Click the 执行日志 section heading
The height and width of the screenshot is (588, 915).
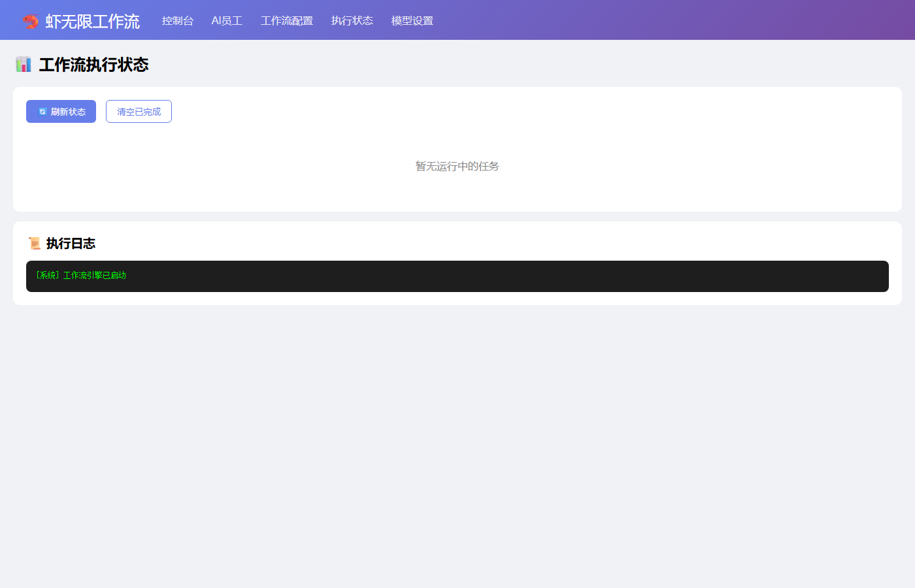pos(71,244)
